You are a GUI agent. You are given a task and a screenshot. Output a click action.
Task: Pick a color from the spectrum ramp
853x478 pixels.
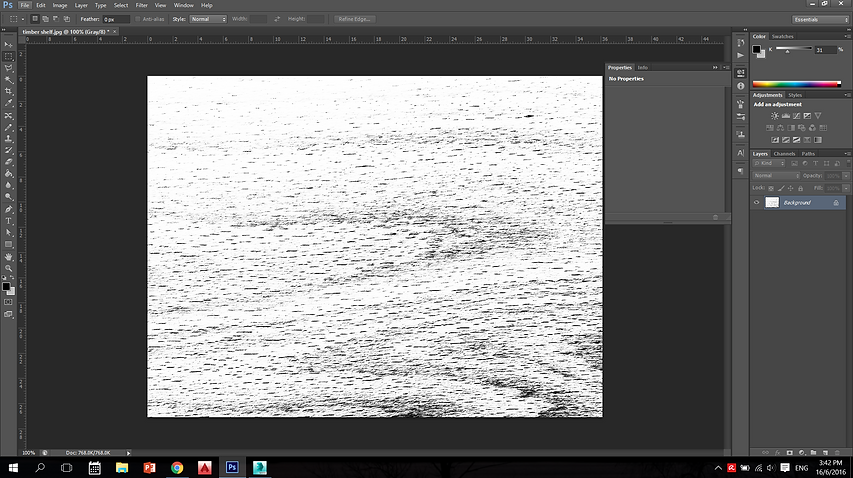point(796,84)
